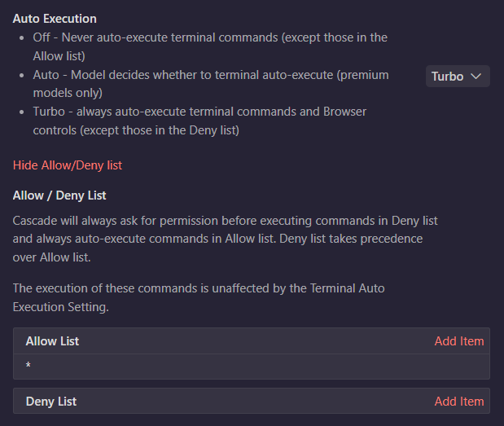The height and width of the screenshot is (426, 504).
Task: Click the Cascade permission description paragraph
Action: click(x=225, y=239)
